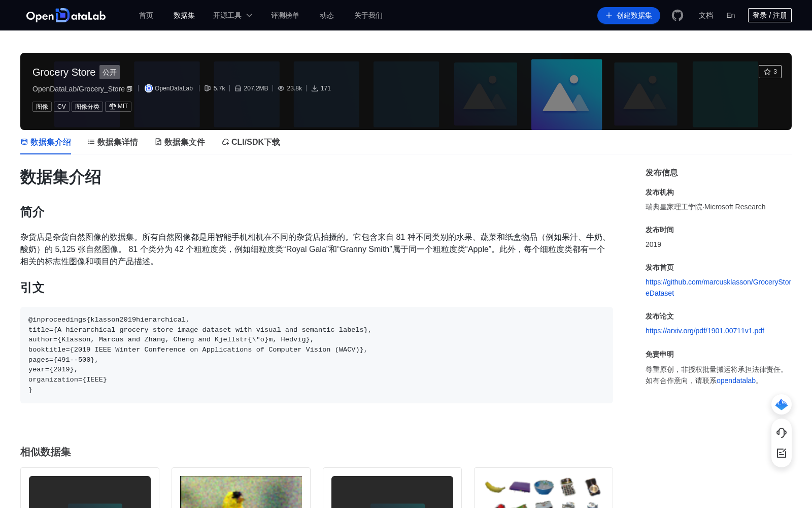Click the Grocery Store title

coord(64,72)
